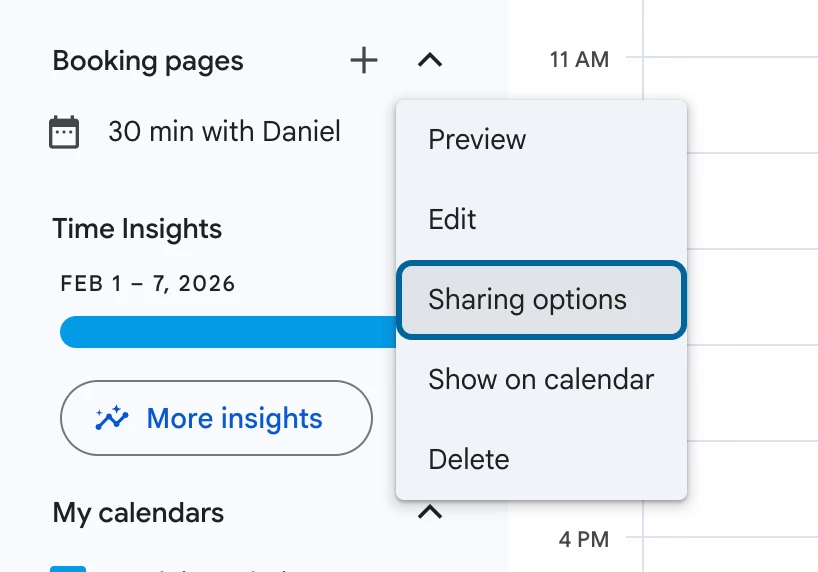The width and height of the screenshot is (818, 572).
Task: Select Show on calendar menu entry
Action: click(542, 379)
